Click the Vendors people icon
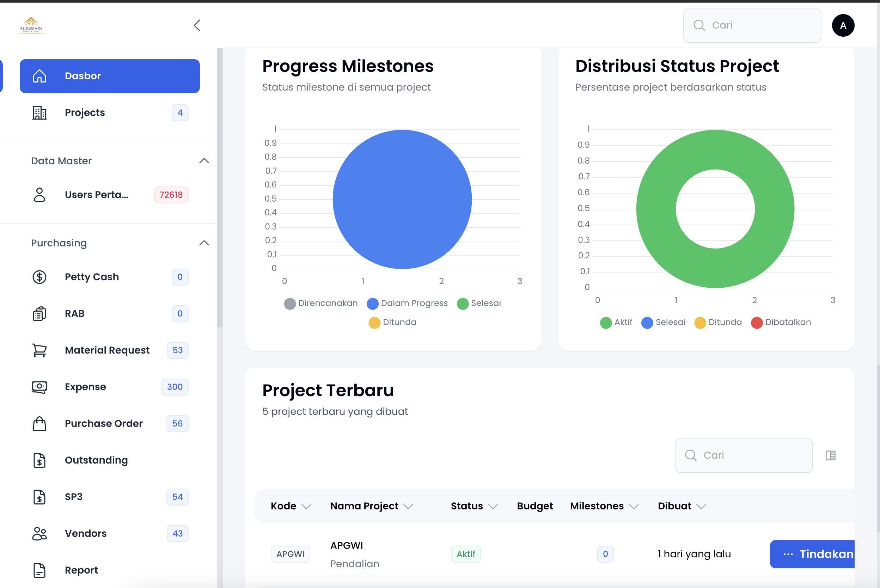 click(x=39, y=534)
